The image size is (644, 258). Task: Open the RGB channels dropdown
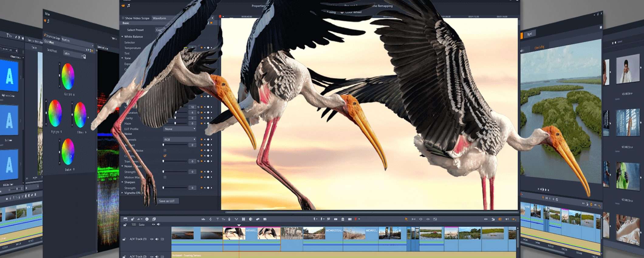pyautogui.click(x=180, y=140)
